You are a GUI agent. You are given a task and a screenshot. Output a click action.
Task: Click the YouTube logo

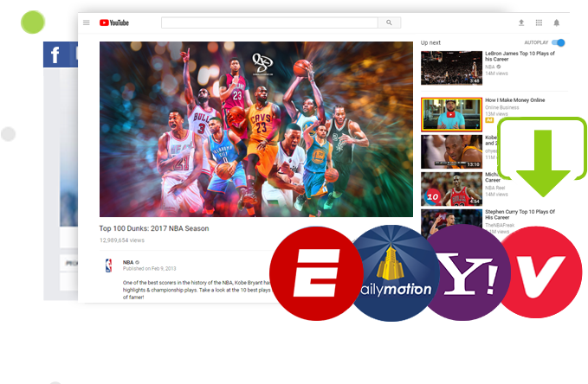[x=114, y=22]
